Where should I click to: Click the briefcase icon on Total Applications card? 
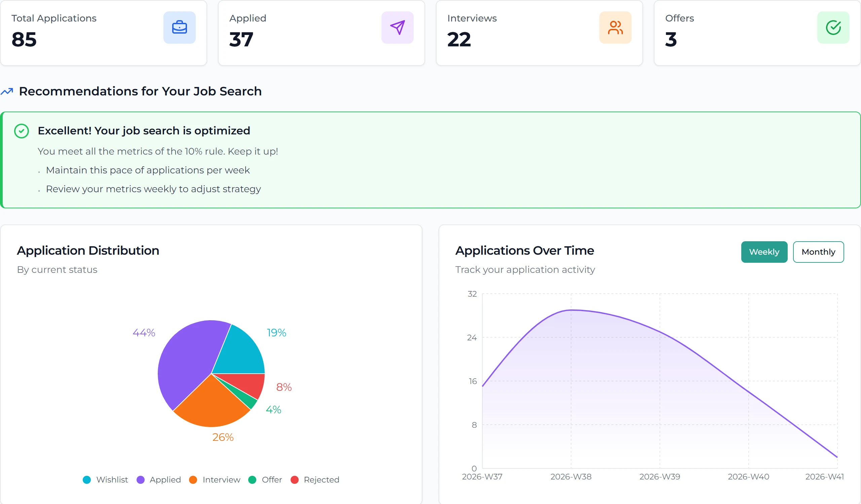tap(179, 27)
